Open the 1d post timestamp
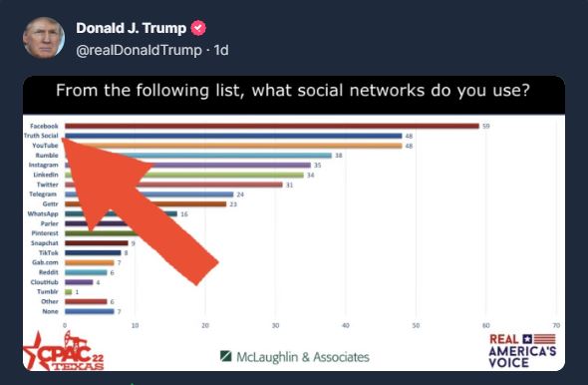This screenshot has width=588, height=385. coord(221,50)
